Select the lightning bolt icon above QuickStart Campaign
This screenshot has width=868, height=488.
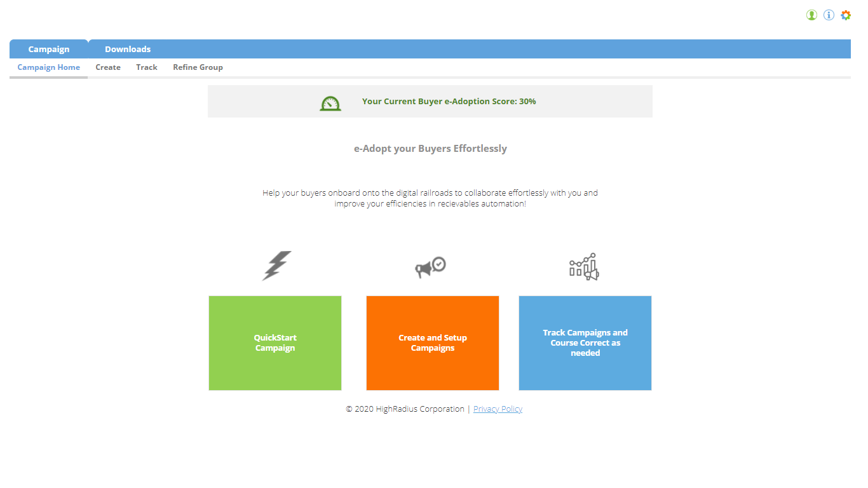[276, 265]
